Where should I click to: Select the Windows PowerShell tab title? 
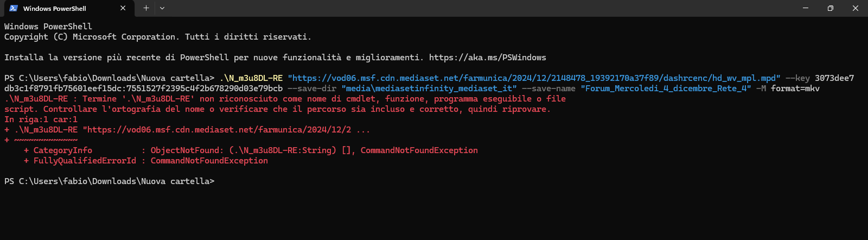point(55,9)
